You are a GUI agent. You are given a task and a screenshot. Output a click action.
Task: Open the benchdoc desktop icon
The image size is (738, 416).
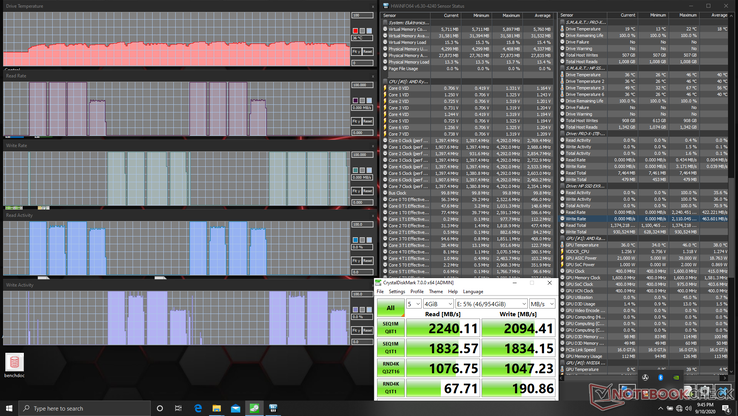pyautogui.click(x=14, y=366)
